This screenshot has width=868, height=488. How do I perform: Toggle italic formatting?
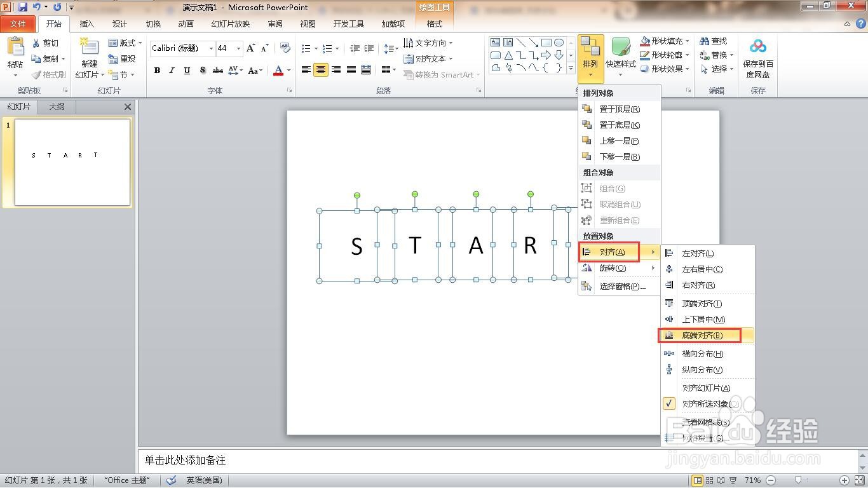(172, 71)
